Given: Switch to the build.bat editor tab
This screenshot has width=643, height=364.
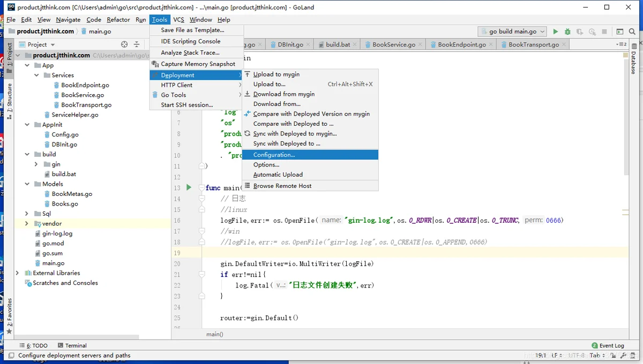Looking at the screenshot, I should pyautogui.click(x=338, y=44).
